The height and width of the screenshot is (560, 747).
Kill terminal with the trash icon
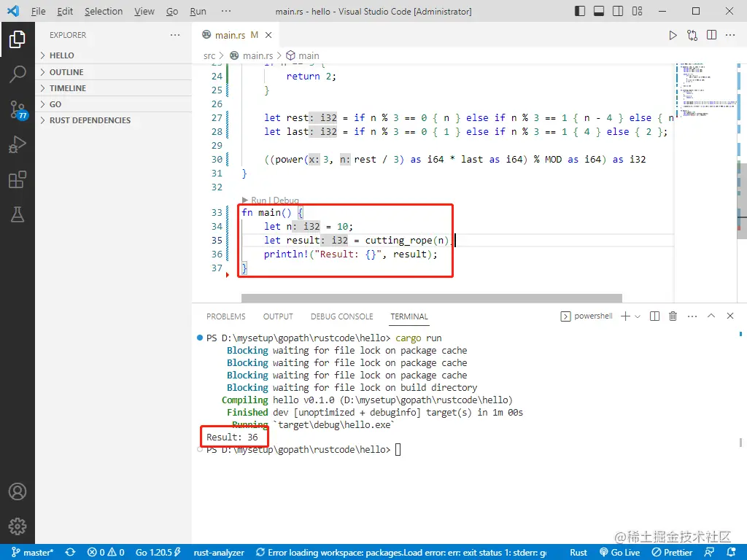coord(673,316)
